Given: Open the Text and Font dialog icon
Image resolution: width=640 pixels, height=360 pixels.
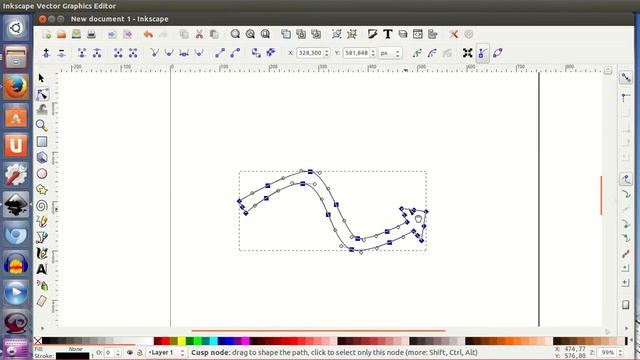Looking at the screenshot, I should coord(387,34).
